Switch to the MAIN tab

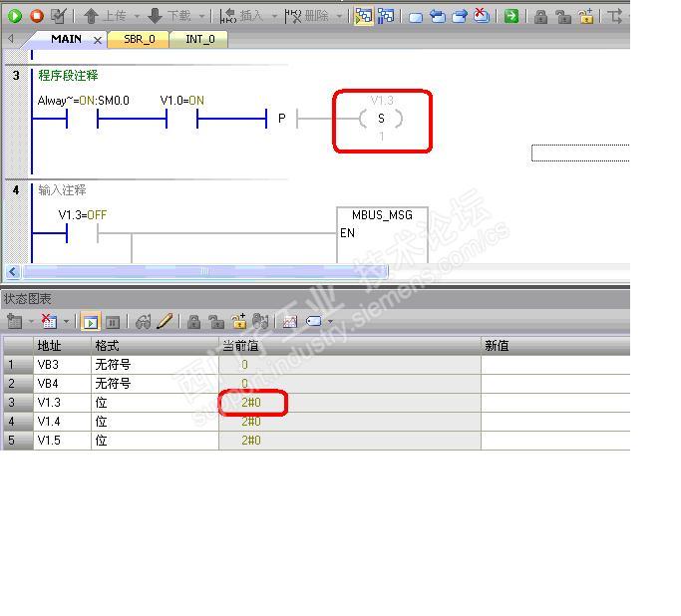click(66, 39)
